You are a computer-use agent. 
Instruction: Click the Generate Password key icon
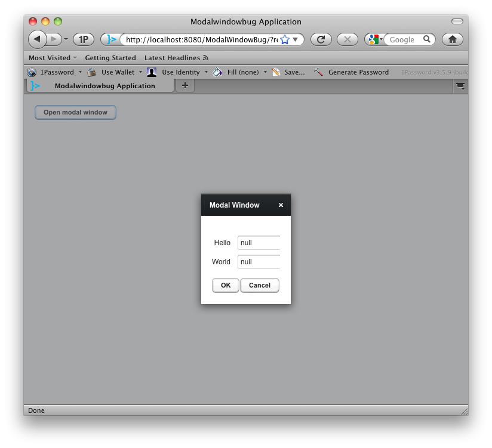(318, 72)
